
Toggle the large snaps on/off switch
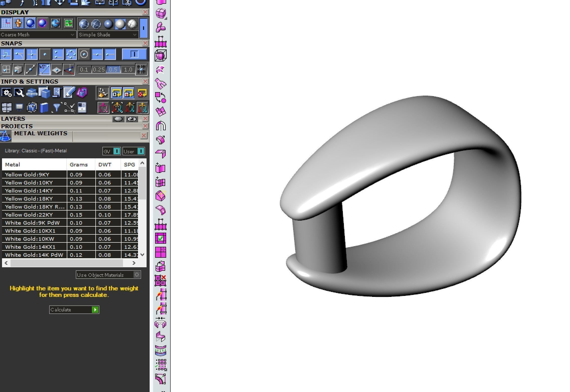coord(134,54)
